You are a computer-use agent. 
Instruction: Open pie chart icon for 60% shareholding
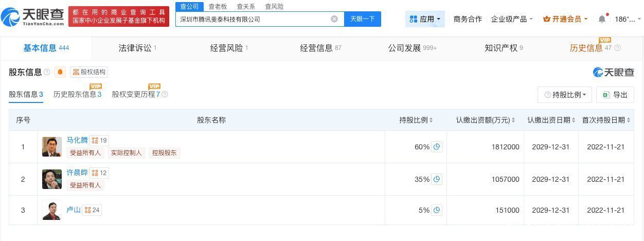click(x=437, y=147)
